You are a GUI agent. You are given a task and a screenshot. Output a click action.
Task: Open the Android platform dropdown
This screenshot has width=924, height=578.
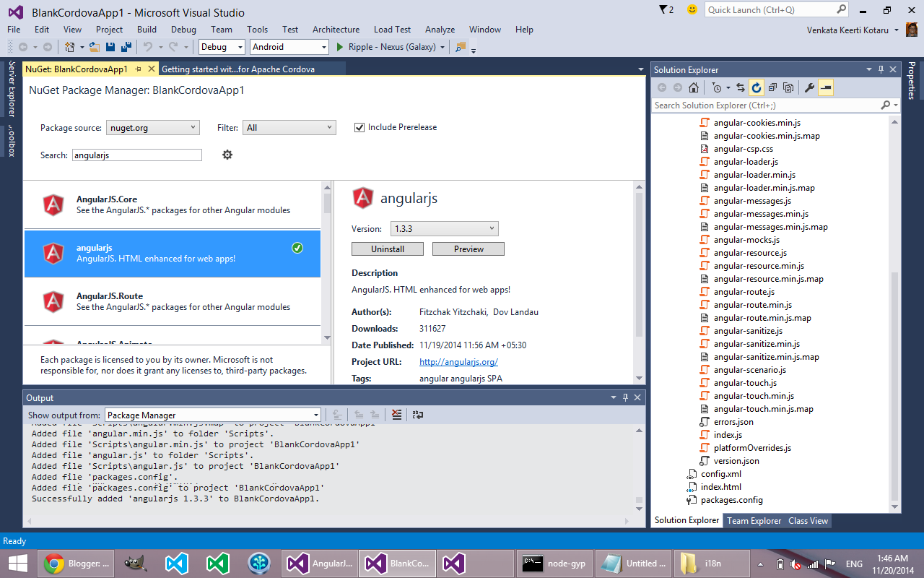pos(289,47)
